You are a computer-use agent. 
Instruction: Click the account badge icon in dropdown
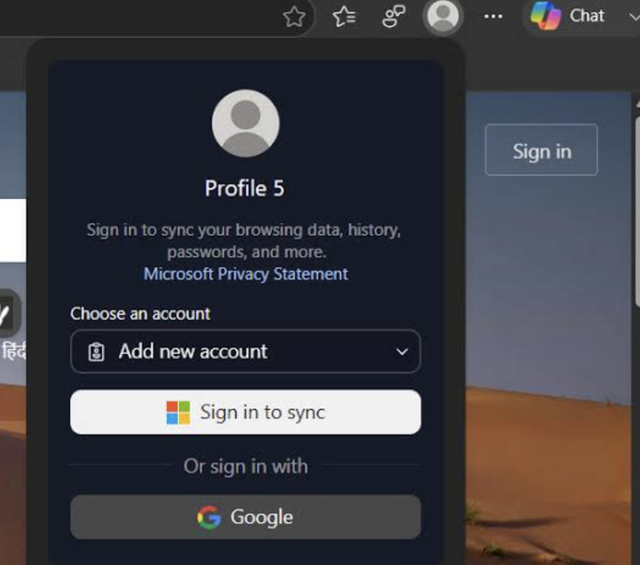96,352
